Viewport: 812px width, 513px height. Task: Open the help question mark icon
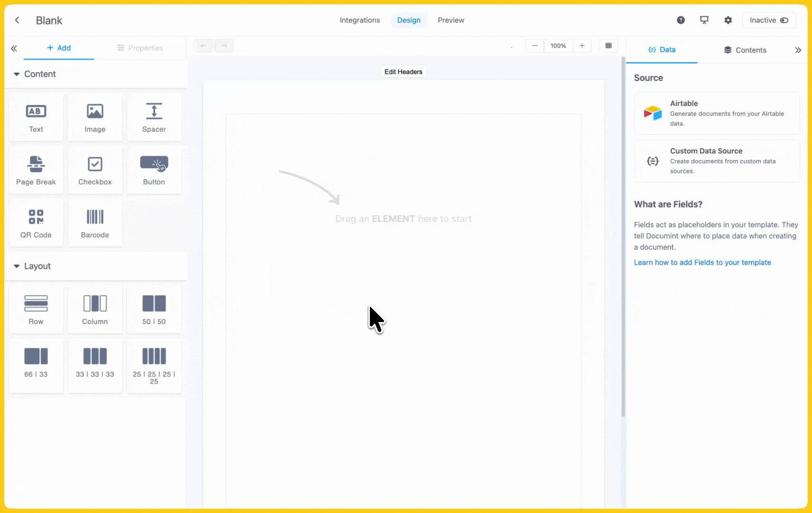pyautogui.click(x=681, y=20)
